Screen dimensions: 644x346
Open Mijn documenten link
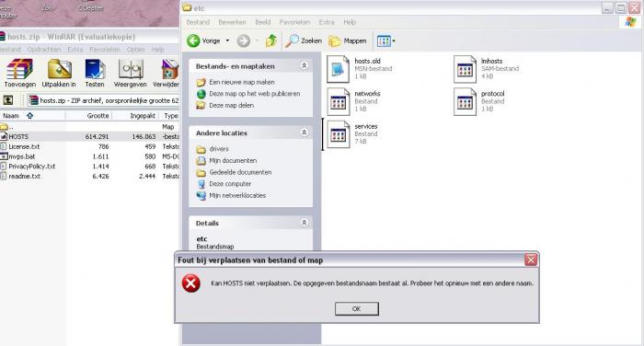[233, 161]
